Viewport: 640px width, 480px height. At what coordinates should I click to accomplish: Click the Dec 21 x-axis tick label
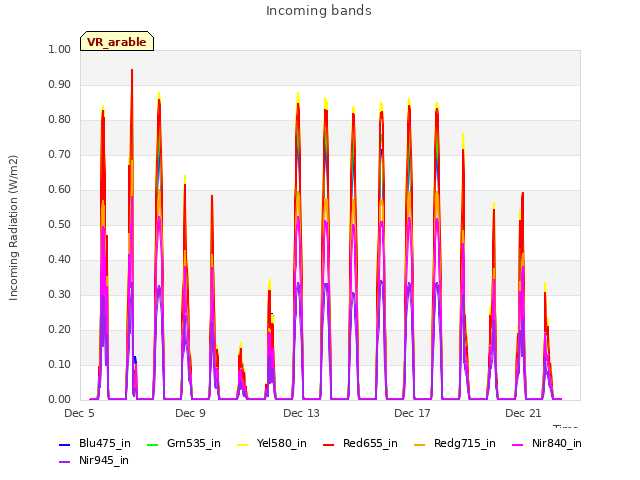523,413
